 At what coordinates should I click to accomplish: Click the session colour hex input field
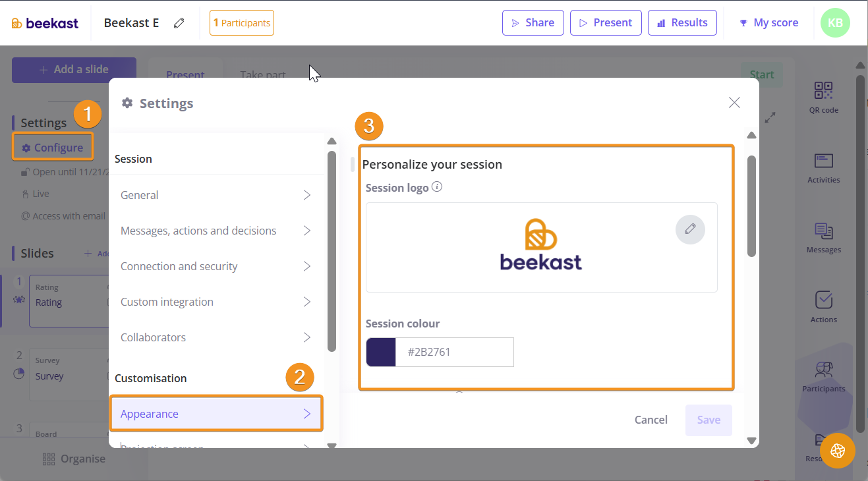pyautogui.click(x=455, y=352)
